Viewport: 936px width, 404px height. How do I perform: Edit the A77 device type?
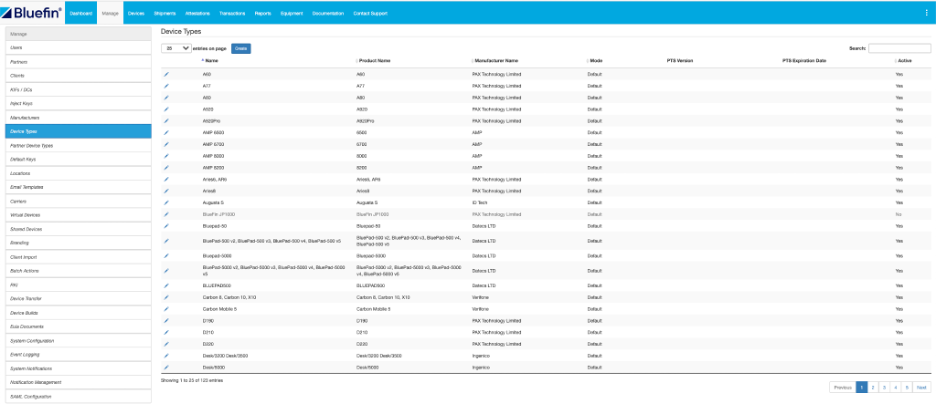[x=167, y=86]
